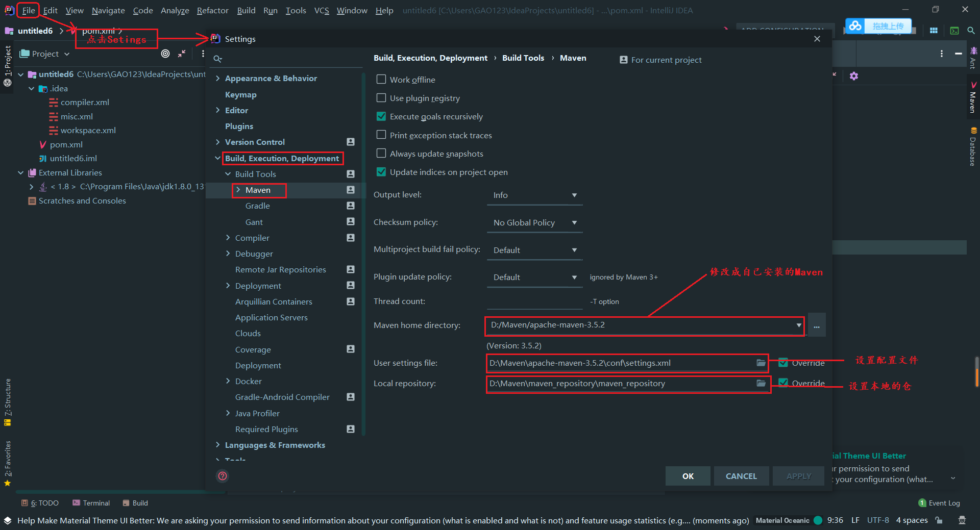Click the Thread count input field
Image resolution: width=980 pixels, height=530 pixels.
tap(534, 301)
